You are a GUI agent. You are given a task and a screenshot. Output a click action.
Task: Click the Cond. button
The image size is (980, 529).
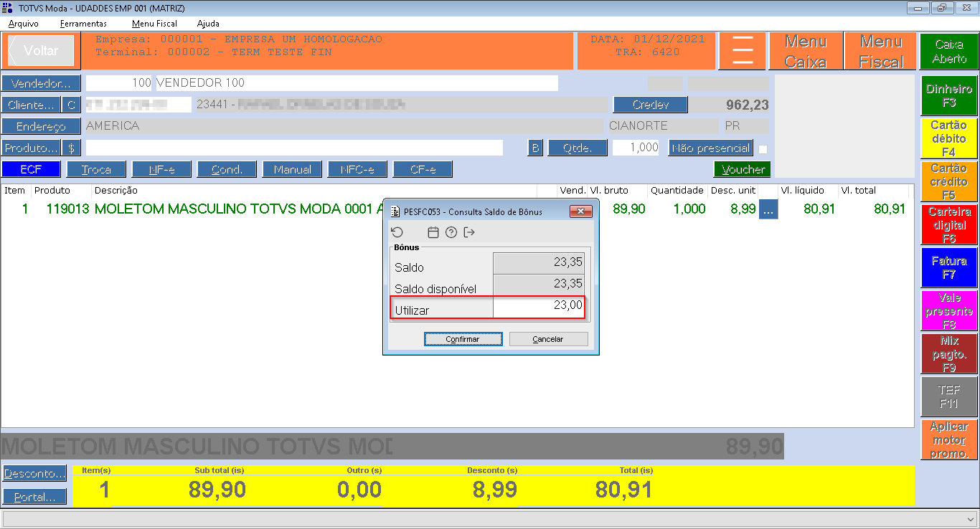tap(227, 169)
